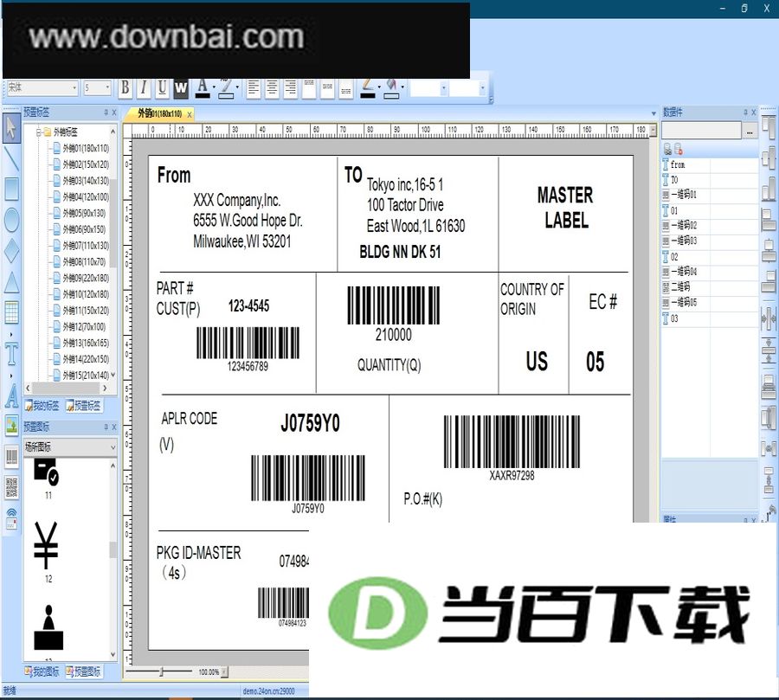Screen dimensions: 779x700
Task: Open the document tab list dropdown arrow
Action: [x=653, y=113]
